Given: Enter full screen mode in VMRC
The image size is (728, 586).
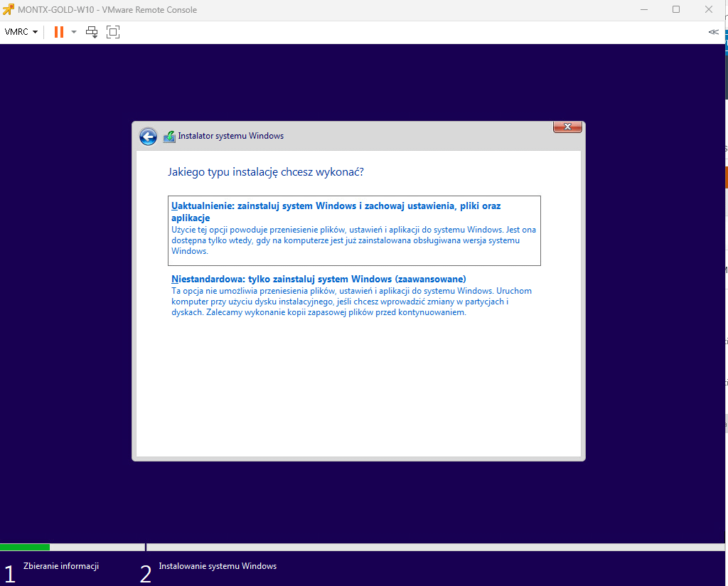Looking at the screenshot, I should pos(113,32).
